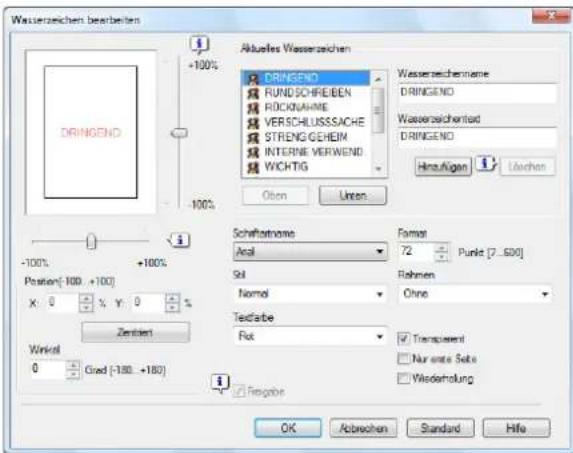573x453 pixels.
Task: Click the watermark list scrollbar thumb
Action: 379,110
